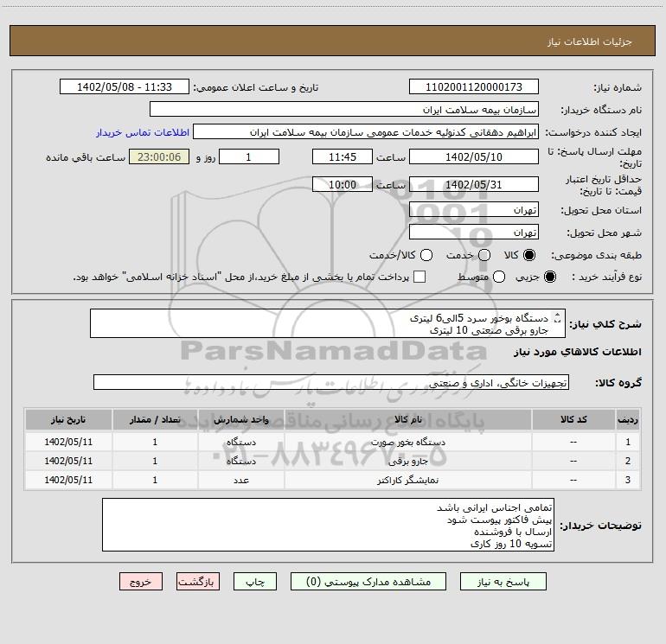This screenshot has width=666, height=644.
Task: Click the کد کالا column header
Action: coord(573,419)
